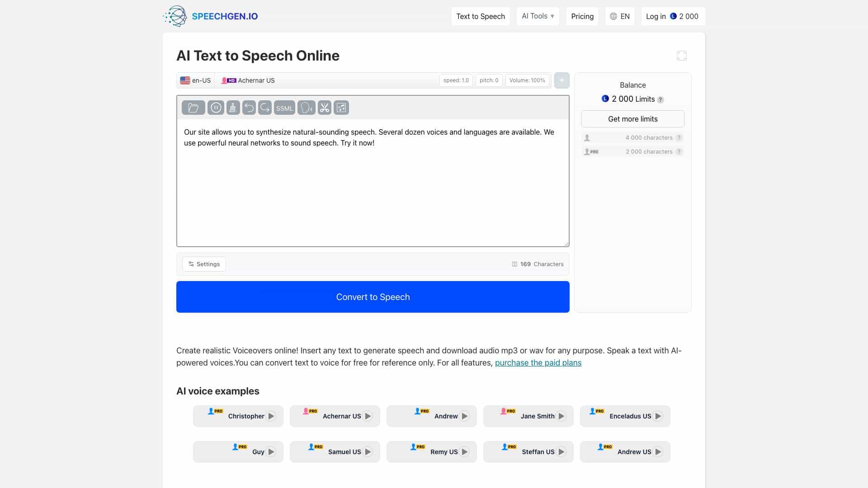The image size is (868, 488).
Task: Go to Text to Speech in the navigation
Action: click(x=481, y=16)
